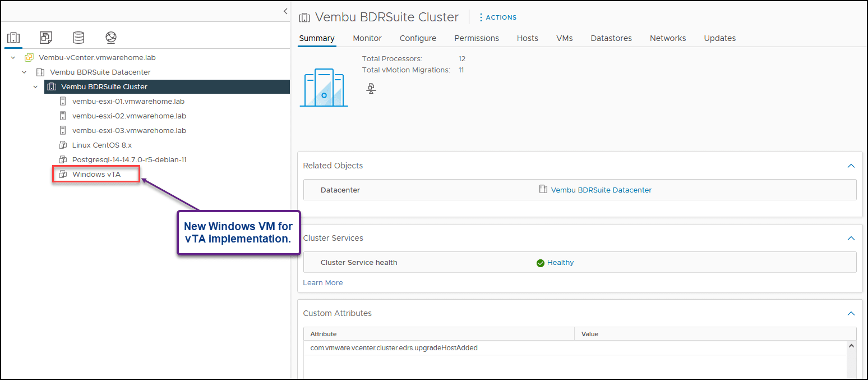This screenshot has width=868, height=380.
Task: Click datacenter icon in Related Objects row
Action: coord(543,190)
